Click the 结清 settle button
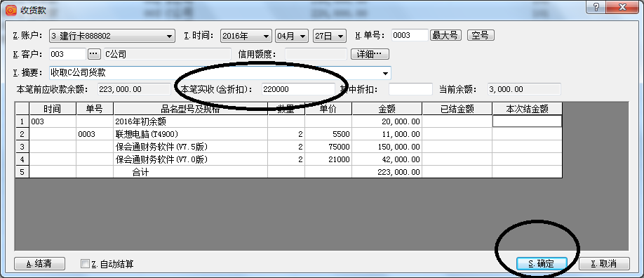The image size is (644, 278). (x=39, y=263)
